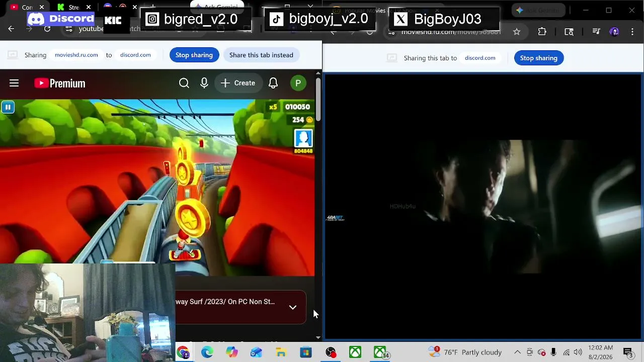This screenshot has width=644, height=362.
Task: Open the clock and calendar at 12:02 AM
Action: tap(601, 352)
